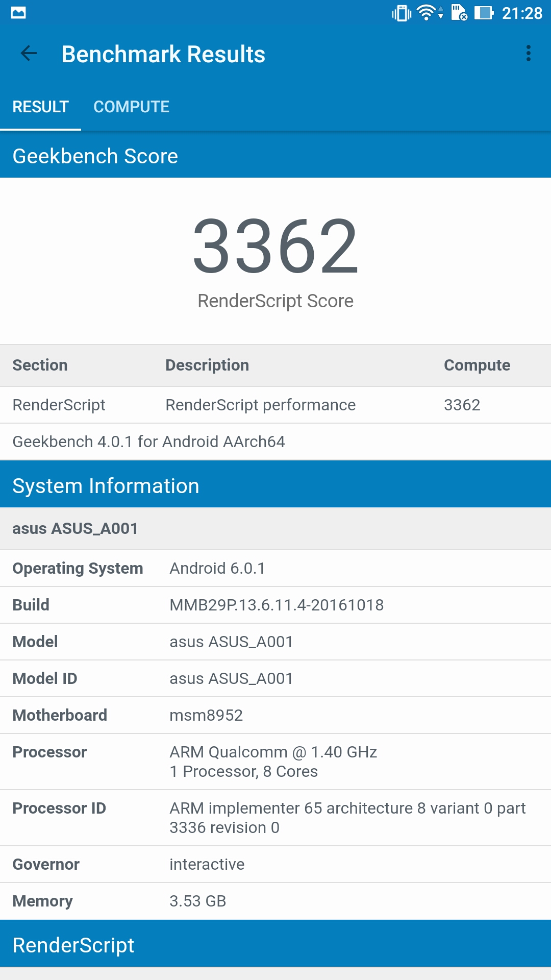Tap the RenderScript section cell
551x980 pixels.
(x=59, y=405)
